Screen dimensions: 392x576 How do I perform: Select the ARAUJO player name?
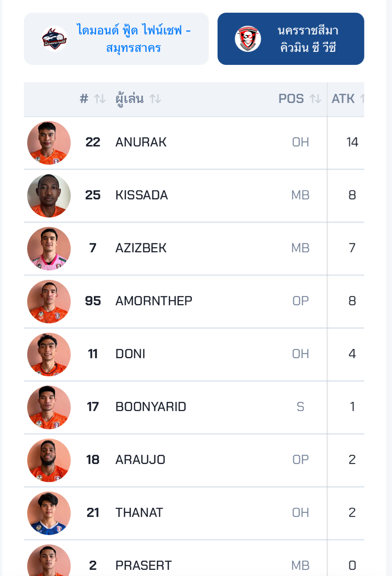tap(141, 460)
